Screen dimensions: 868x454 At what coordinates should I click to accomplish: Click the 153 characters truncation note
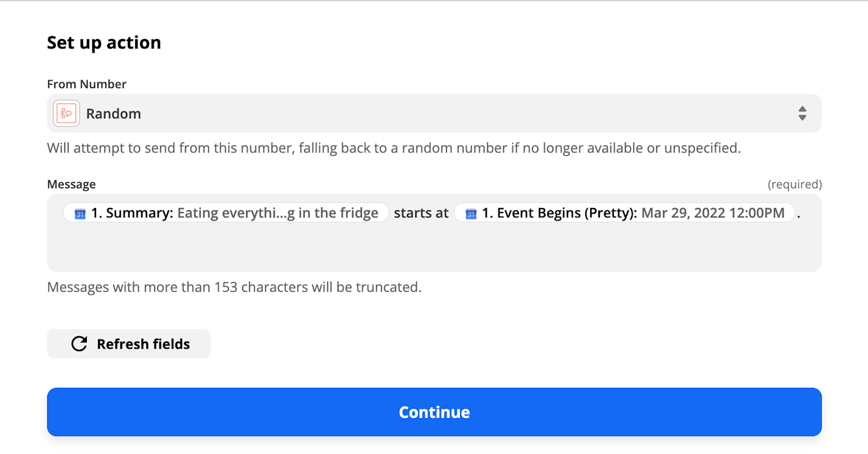coord(234,287)
